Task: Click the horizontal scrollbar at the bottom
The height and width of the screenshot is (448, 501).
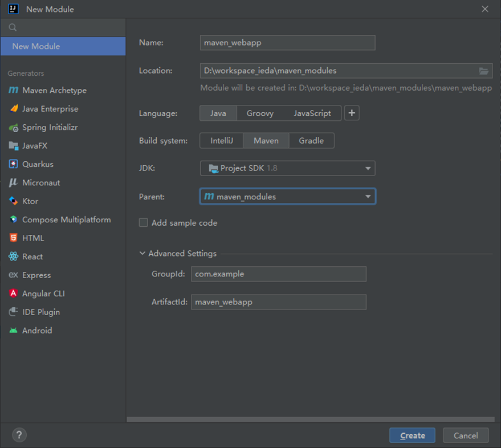Action: (311, 420)
